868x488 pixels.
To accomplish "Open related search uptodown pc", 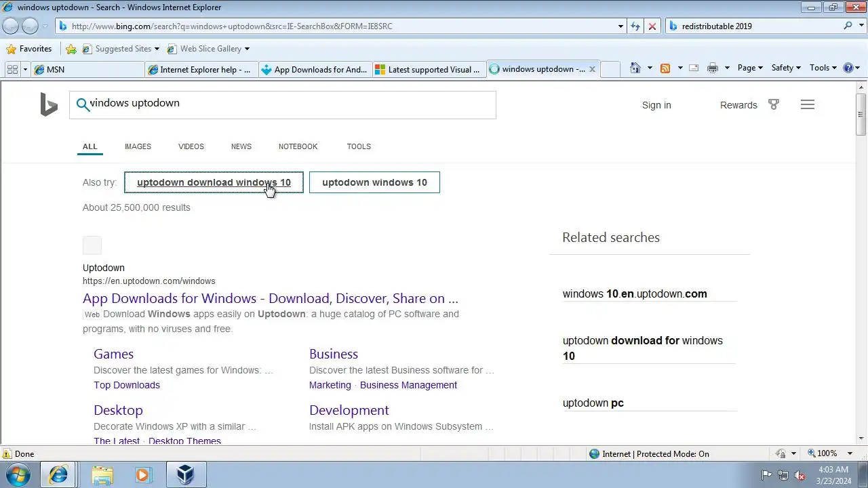I will pos(593,403).
